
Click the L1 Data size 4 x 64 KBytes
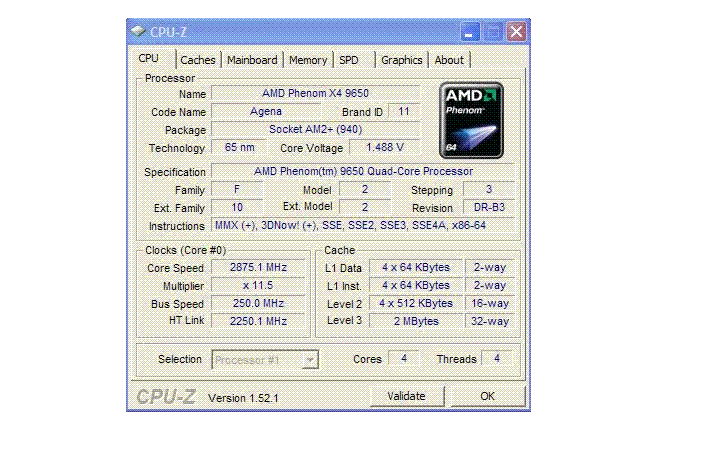[x=416, y=267]
